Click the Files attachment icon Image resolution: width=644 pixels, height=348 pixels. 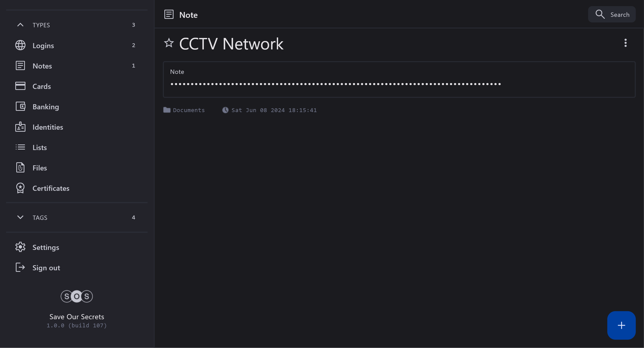[x=20, y=168]
